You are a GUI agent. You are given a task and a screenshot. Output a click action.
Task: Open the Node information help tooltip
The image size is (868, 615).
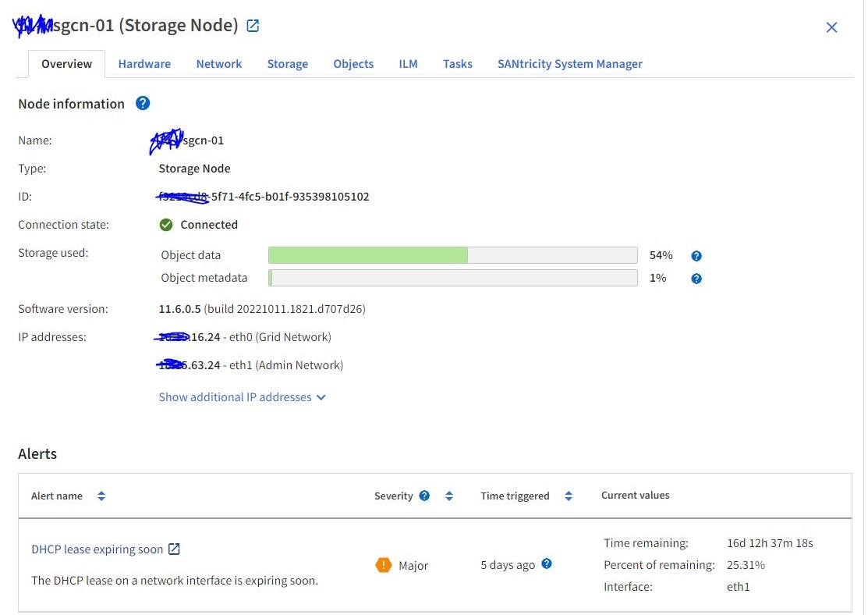(143, 103)
